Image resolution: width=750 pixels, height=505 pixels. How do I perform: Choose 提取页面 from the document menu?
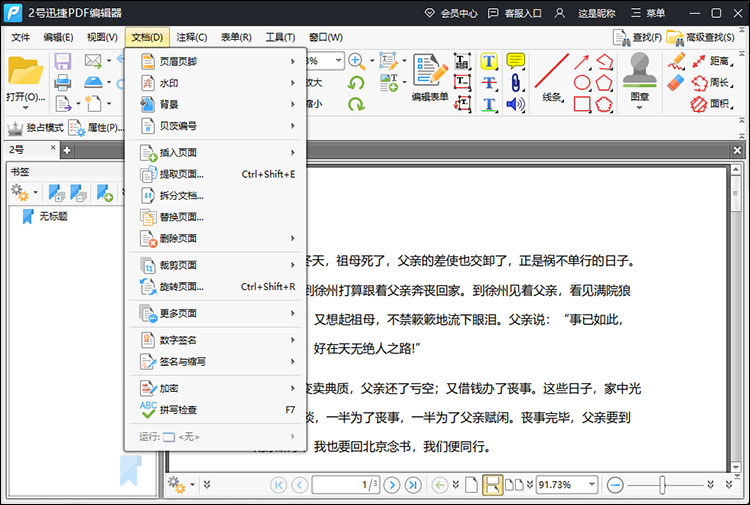tap(216, 174)
